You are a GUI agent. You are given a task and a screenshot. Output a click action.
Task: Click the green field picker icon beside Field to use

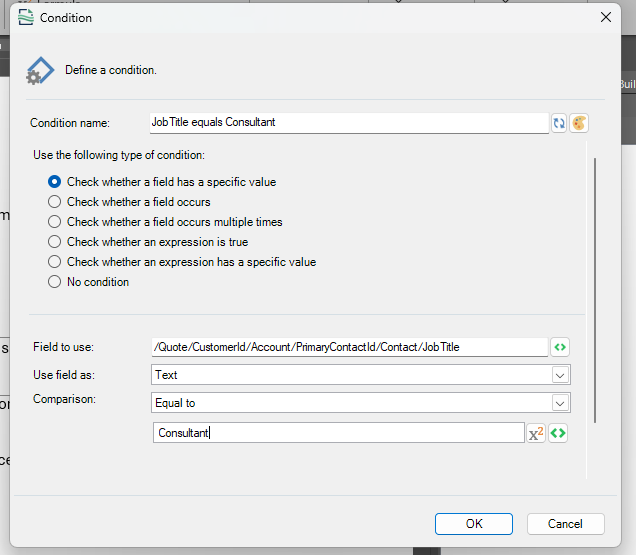click(560, 347)
